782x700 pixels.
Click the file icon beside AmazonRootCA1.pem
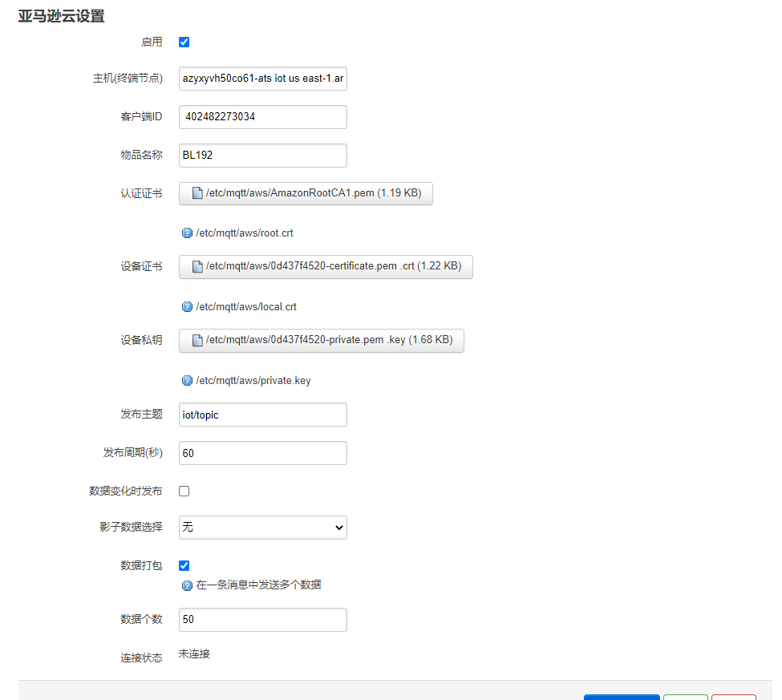pyautogui.click(x=197, y=193)
